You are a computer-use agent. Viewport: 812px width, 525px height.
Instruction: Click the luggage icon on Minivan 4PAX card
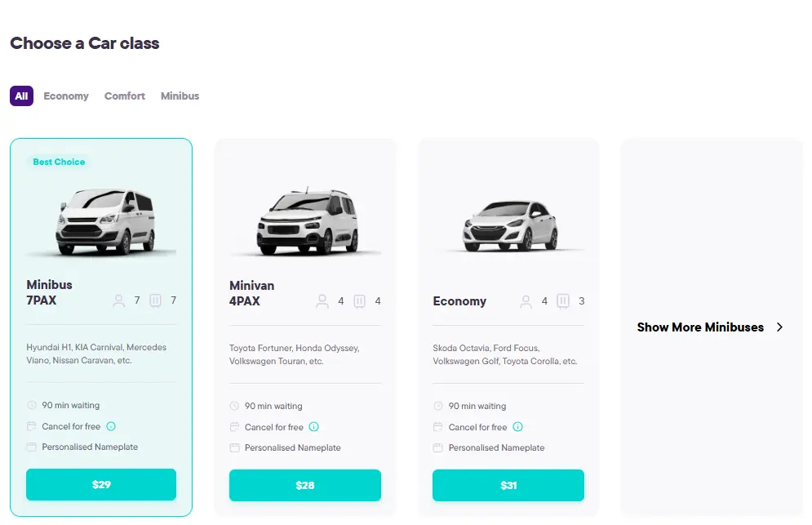tap(359, 301)
